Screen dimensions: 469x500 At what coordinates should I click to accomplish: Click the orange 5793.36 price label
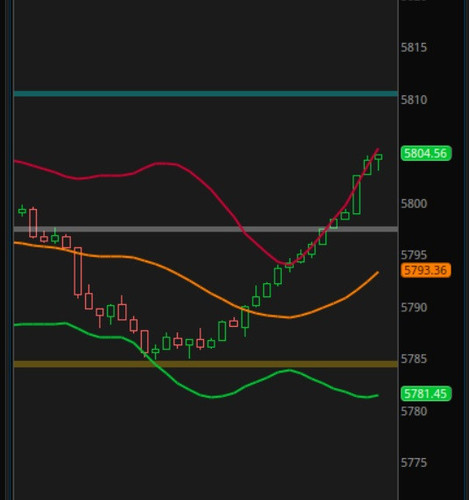point(426,270)
